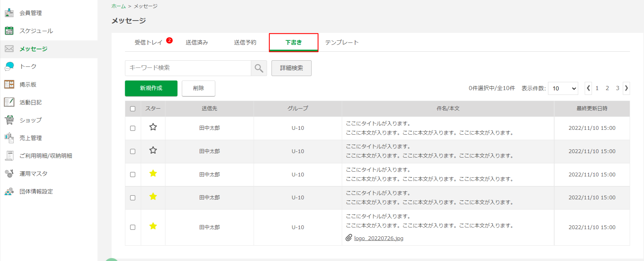This screenshot has width=644, height=261.
Task: Switch to 受信トレイ tab
Action: tap(148, 42)
